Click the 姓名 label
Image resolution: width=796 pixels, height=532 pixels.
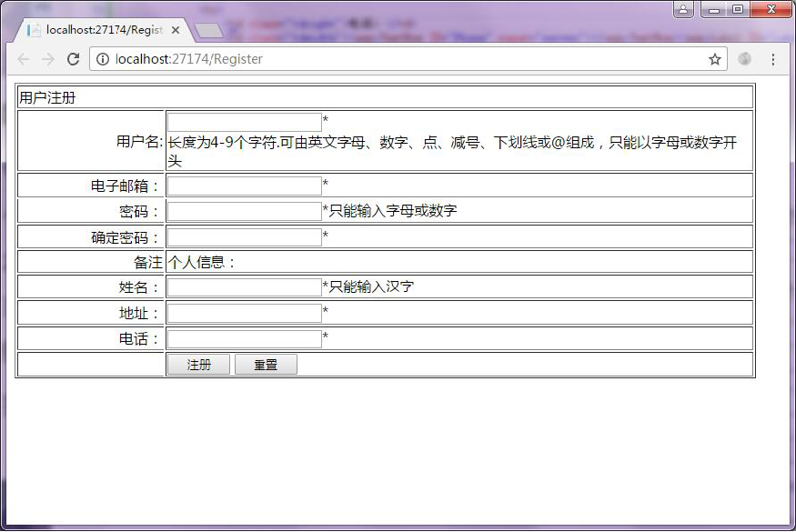pos(141,287)
